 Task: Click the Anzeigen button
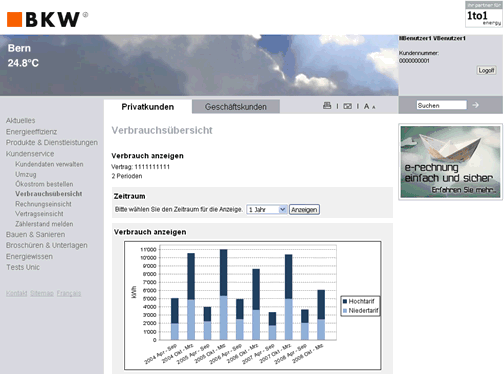point(304,210)
